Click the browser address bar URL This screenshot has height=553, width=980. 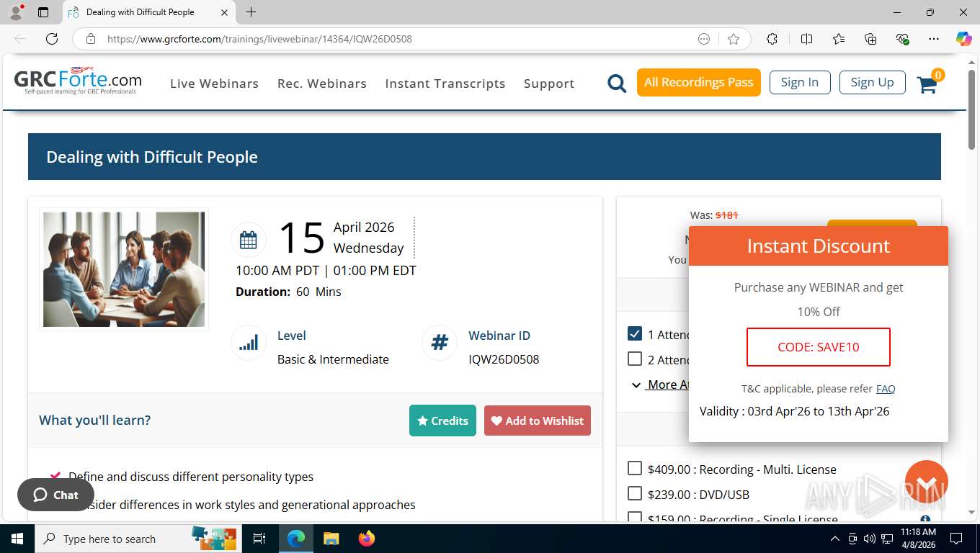259,39
